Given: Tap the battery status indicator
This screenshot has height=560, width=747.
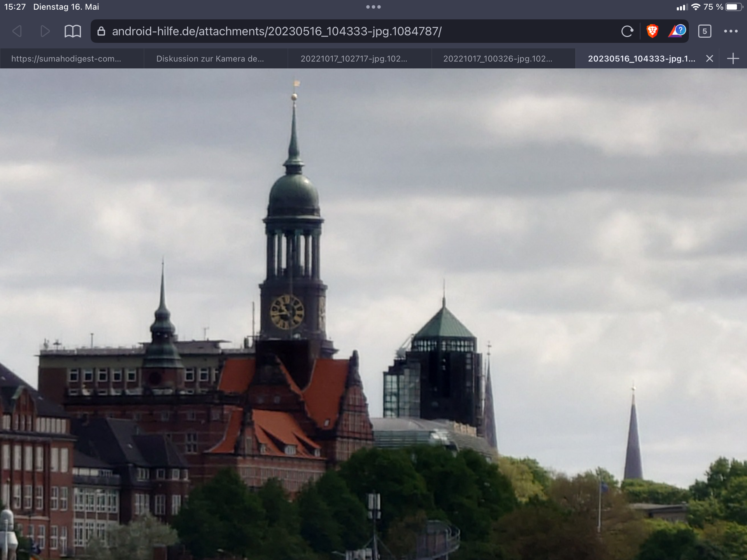Looking at the screenshot, I should (734, 7).
